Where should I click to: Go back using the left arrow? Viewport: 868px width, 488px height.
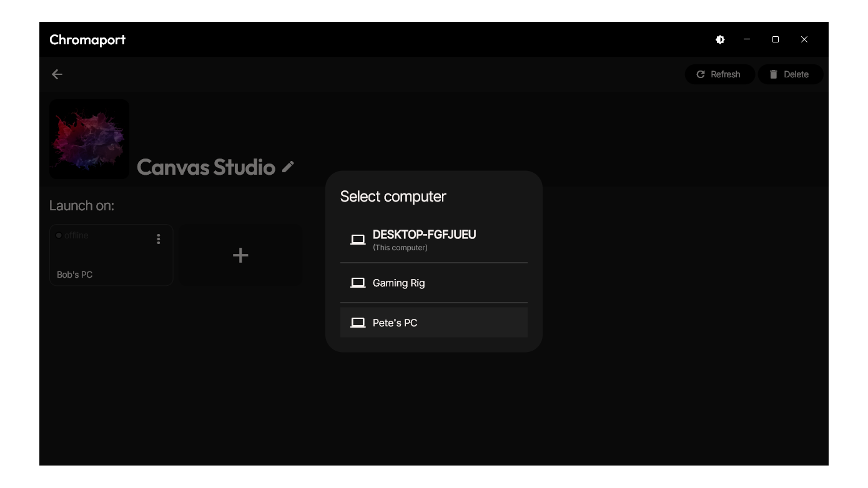[57, 74]
